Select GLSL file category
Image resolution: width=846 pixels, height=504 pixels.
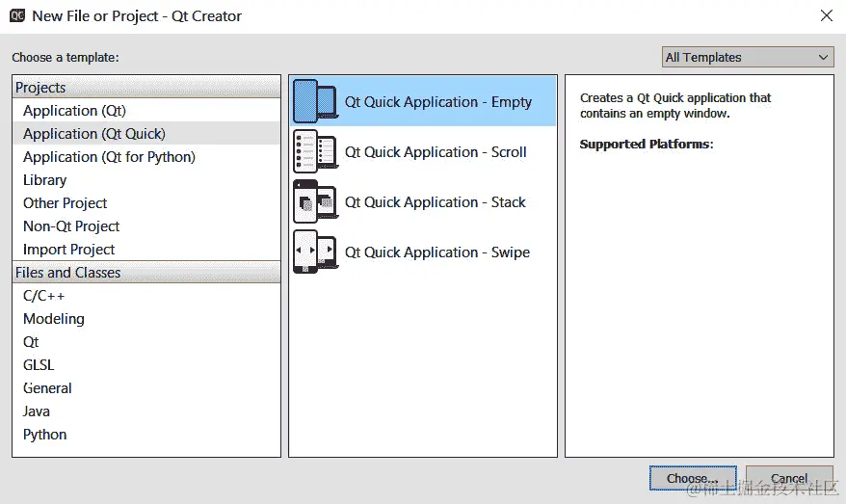click(146, 365)
